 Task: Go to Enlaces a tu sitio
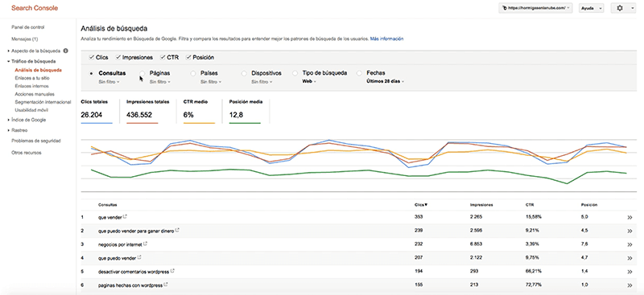click(x=32, y=78)
